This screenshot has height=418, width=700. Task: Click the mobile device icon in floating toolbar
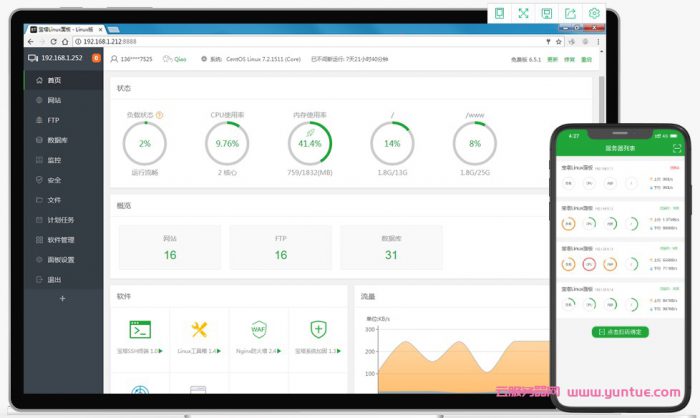tap(499, 13)
